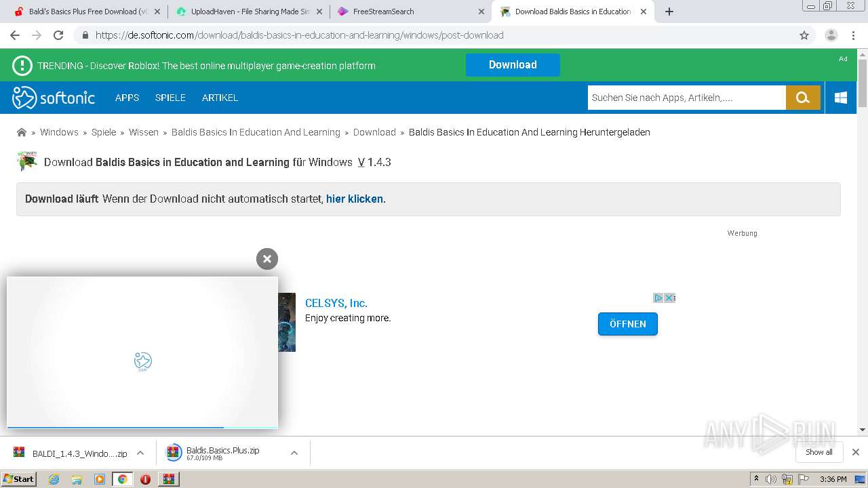Close the CELSYS ad with X icon
Screen dimensions: 868x488
669,298
